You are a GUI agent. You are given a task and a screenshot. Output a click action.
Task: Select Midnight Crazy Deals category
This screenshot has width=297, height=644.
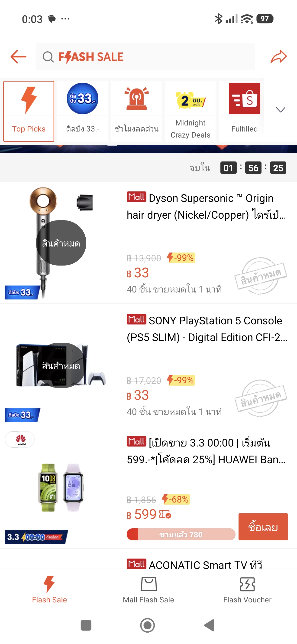pyautogui.click(x=190, y=111)
